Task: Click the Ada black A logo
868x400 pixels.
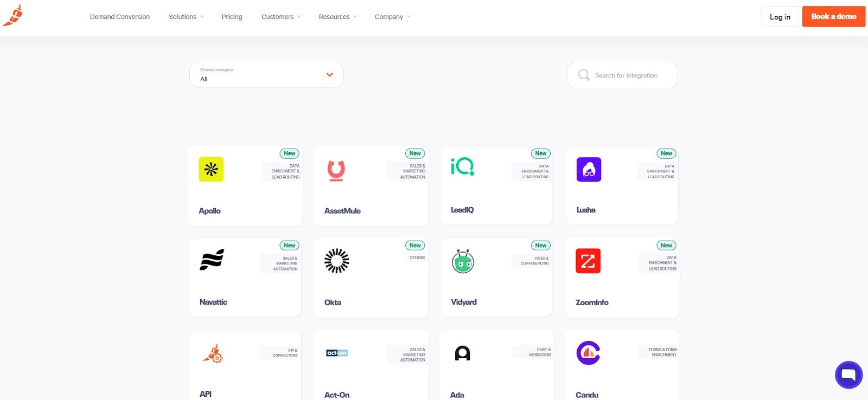Action: click(x=462, y=353)
